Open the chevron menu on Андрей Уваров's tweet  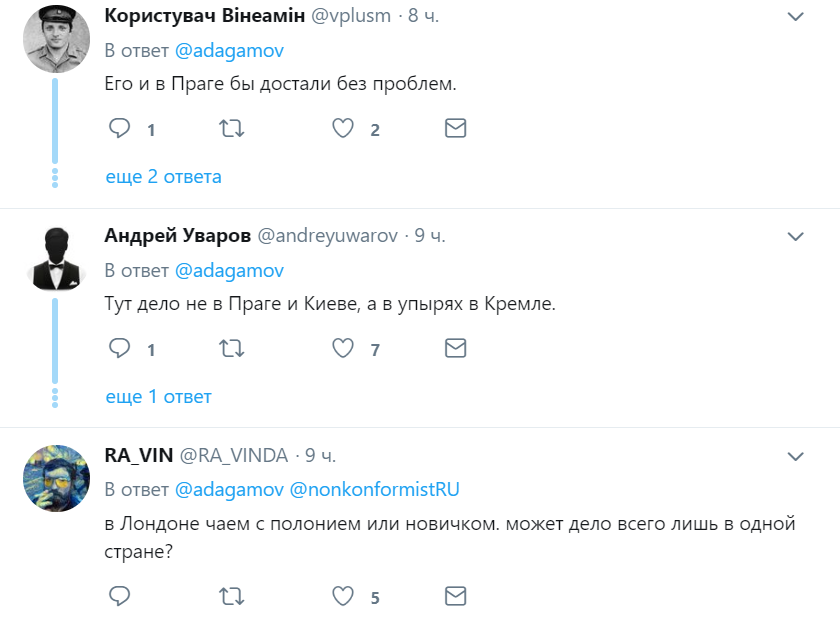pos(796,237)
